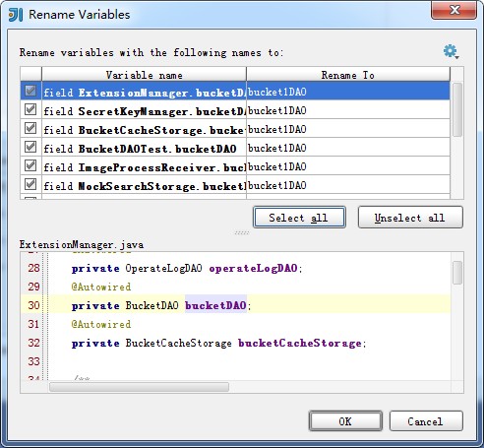Click the Rename To column header

click(348, 75)
